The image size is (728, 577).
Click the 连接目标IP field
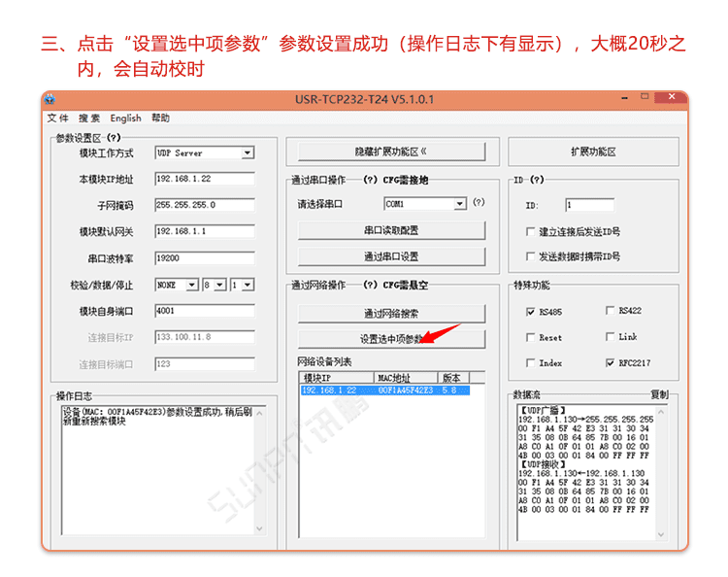coord(204,337)
